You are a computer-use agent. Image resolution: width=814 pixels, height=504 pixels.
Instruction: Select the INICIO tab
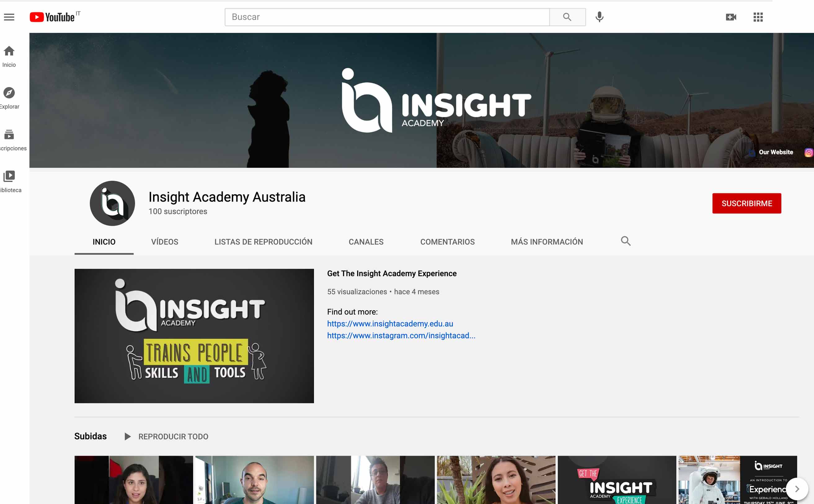click(104, 242)
